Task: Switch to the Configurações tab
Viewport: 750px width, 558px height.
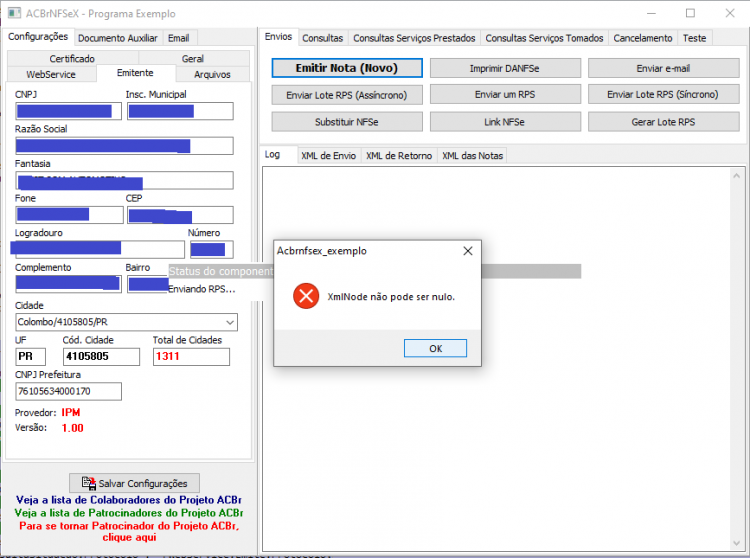Action: 38,37
